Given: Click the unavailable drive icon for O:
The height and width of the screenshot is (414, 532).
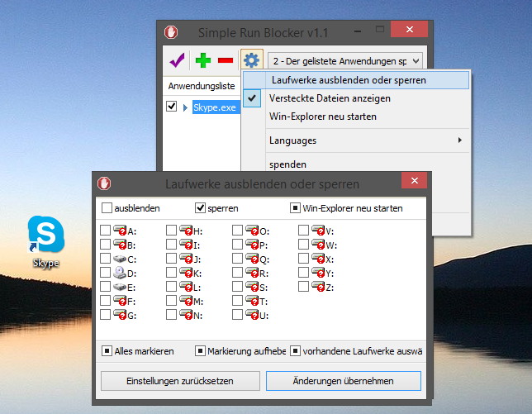Looking at the screenshot, I should click(252, 231).
